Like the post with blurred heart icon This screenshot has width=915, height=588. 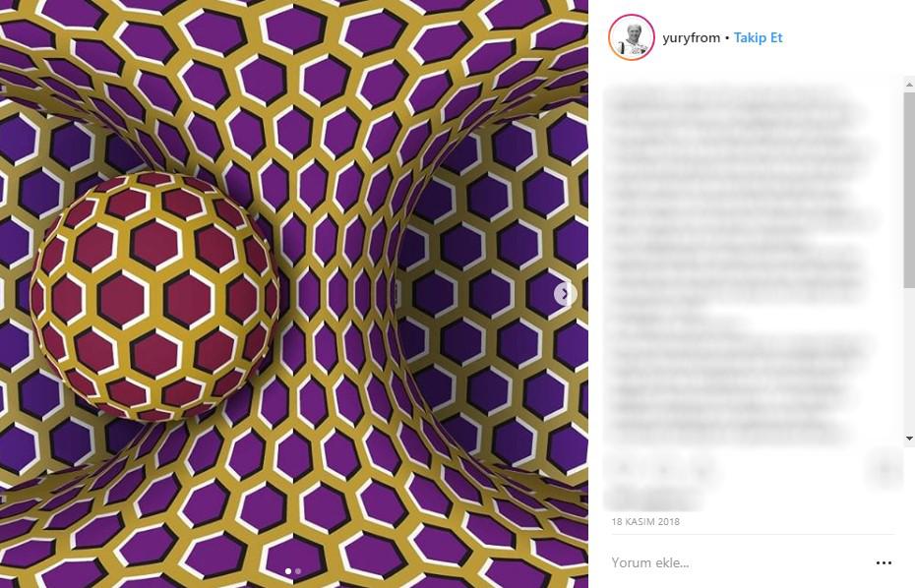(623, 468)
